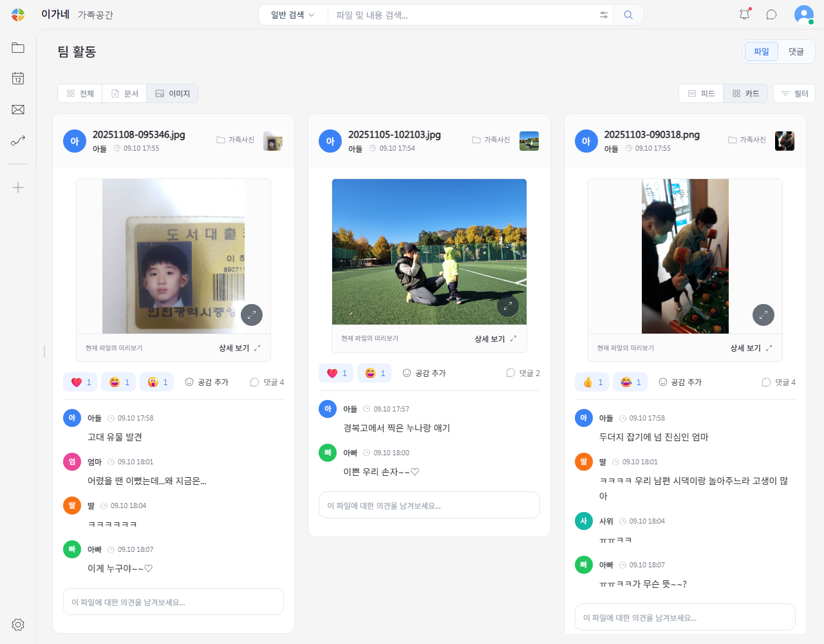This screenshot has width=824, height=644.
Task: Switch to the 파일 tab
Action: coord(762,52)
